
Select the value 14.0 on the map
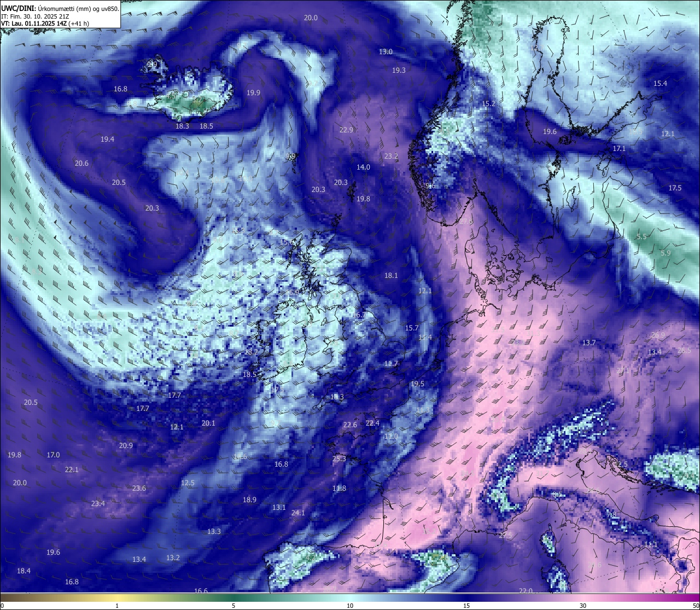[x=363, y=167]
